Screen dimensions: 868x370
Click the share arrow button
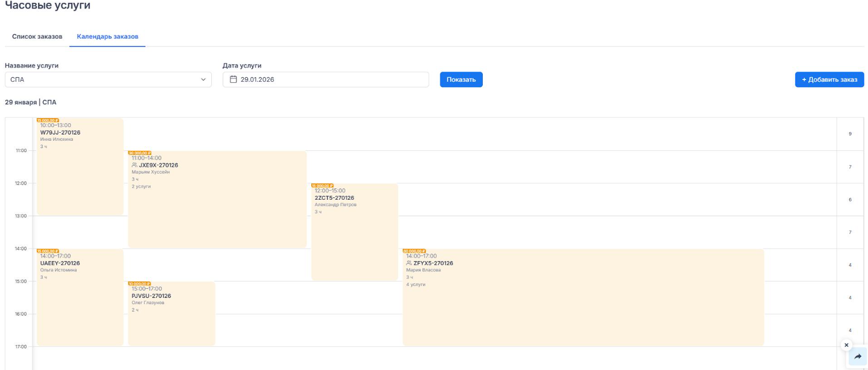(x=858, y=357)
